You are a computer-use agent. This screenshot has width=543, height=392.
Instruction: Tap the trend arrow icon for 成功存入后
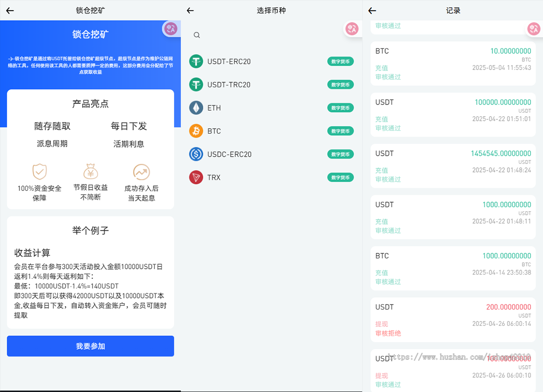142,172
